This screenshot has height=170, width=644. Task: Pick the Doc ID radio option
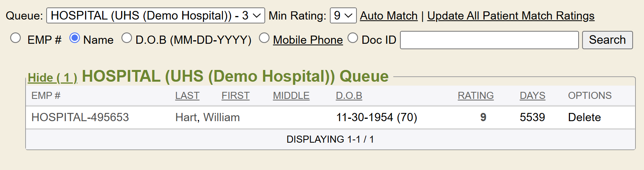[x=353, y=38]
